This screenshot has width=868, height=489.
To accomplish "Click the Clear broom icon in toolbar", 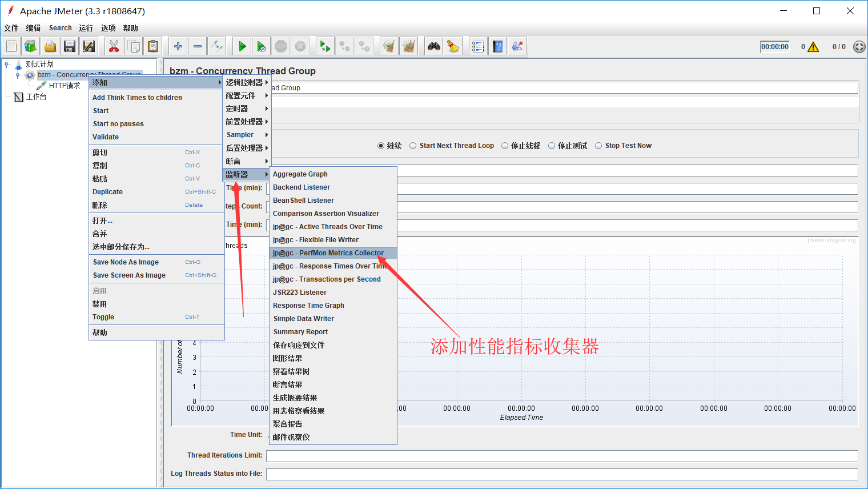I will [452, 46].
